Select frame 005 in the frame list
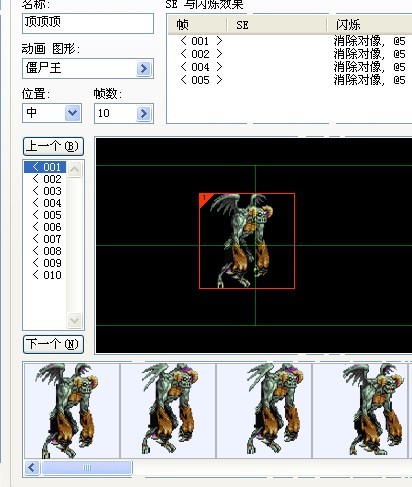 coord(45,215)
